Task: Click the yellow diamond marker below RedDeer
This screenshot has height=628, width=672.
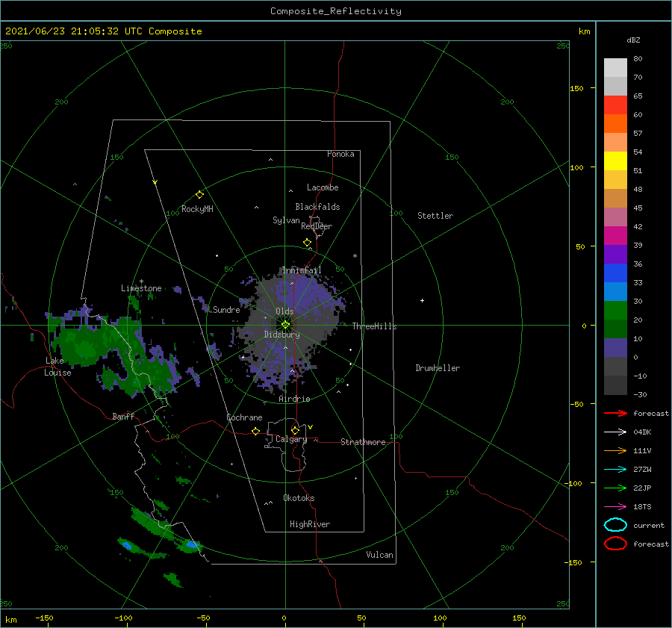Action: click(307, 243)
